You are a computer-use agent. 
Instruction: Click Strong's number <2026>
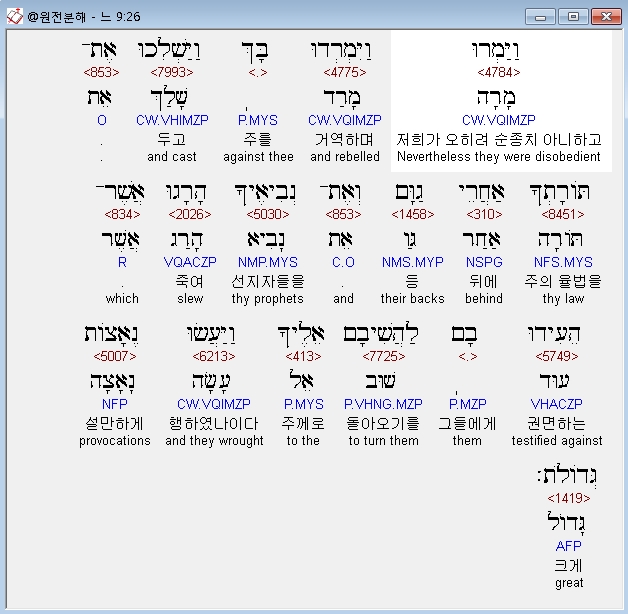tap(190, 214)
